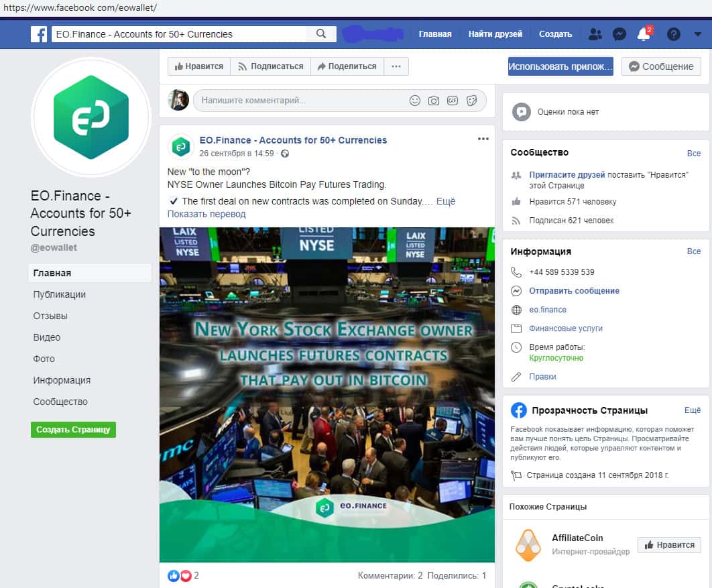Viewport: 712px width, 588px height.
Task: Select the Информация sidebar tab
Action: (x=62, y=380)
